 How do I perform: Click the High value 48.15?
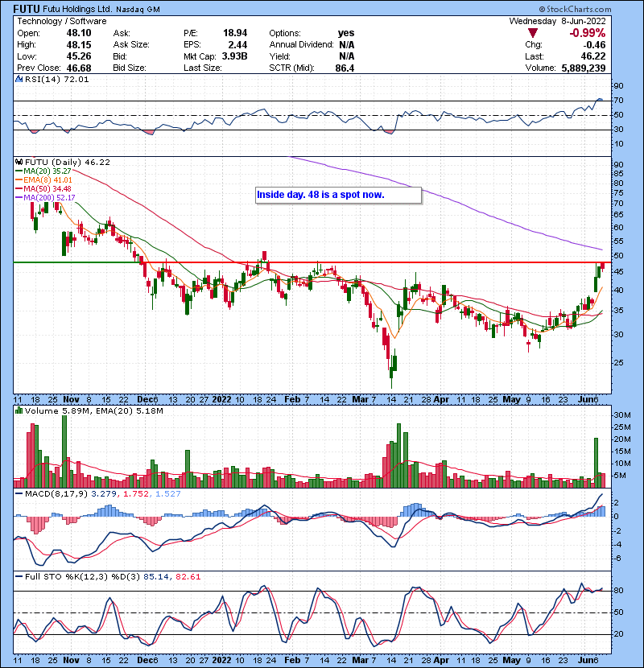point(79,45)
